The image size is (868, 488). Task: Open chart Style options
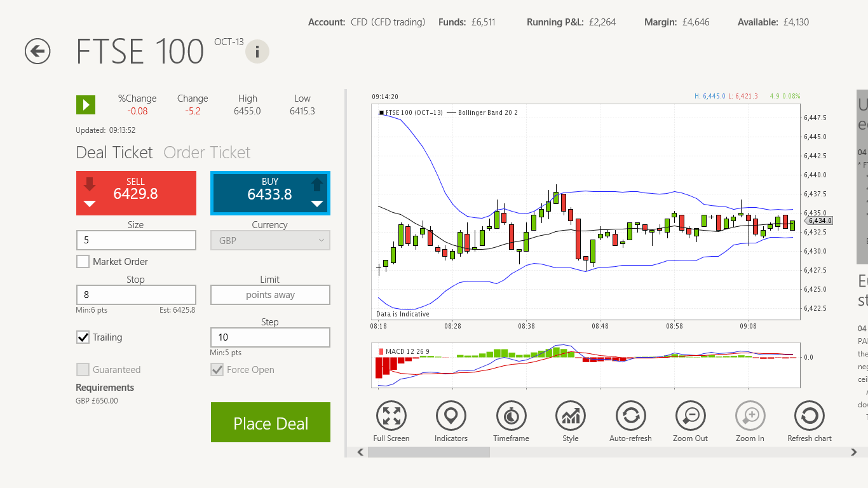(x=571, y=416)
